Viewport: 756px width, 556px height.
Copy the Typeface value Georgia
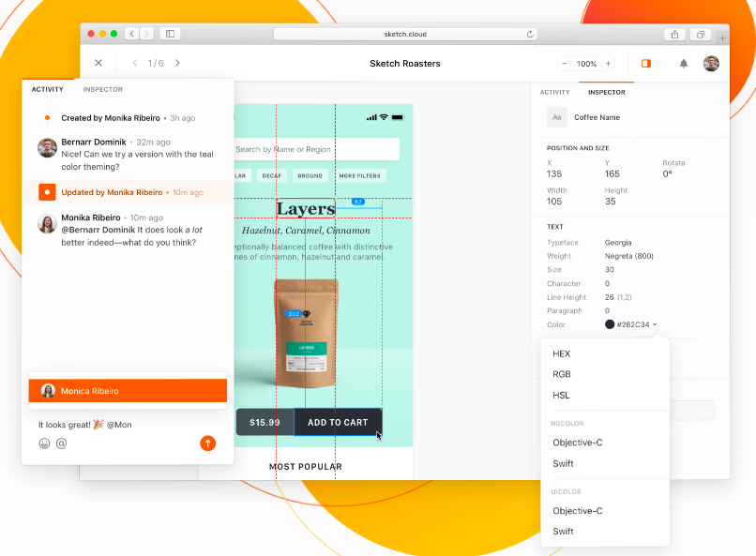pyautogui.click(x=618, y=242)
